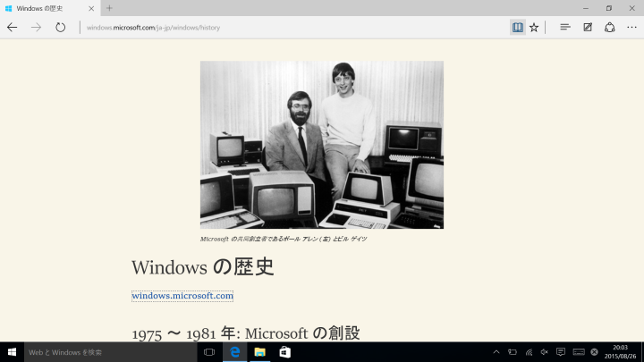The image size is (644, 362).
Task: Open Task View from the taskbar
Action: pyautogui.click(x=209, y=352)
